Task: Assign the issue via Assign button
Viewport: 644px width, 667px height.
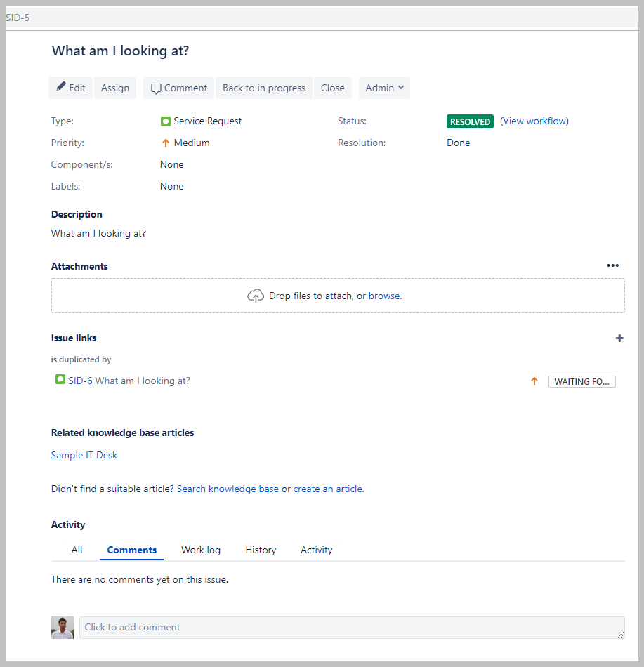Action: (115, 88)
